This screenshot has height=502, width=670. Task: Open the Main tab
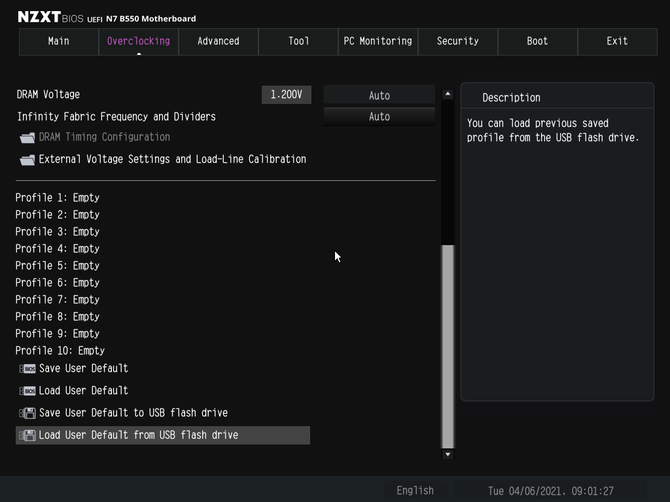point(59,41)
